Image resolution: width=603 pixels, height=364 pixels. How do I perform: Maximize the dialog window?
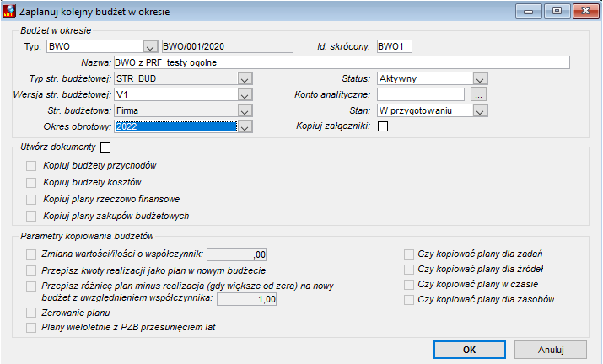tap(557, 11)
